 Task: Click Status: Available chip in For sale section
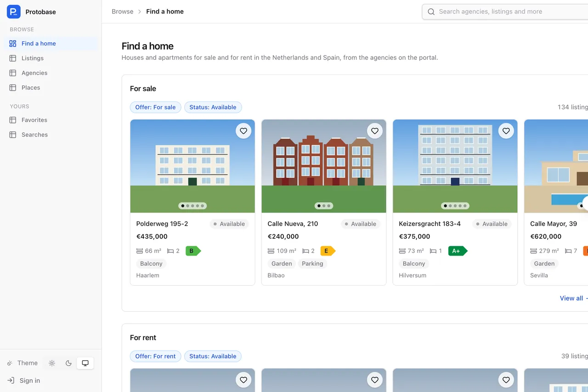coord(213,107)
